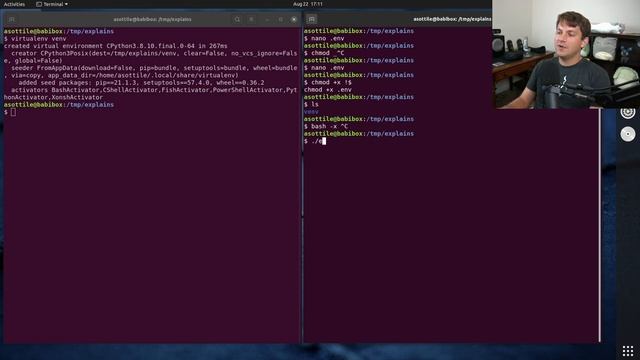The width and height of the screenshot is (640, 360).
Task: Click the webcam video overlay
Action: tap(566, 54)
